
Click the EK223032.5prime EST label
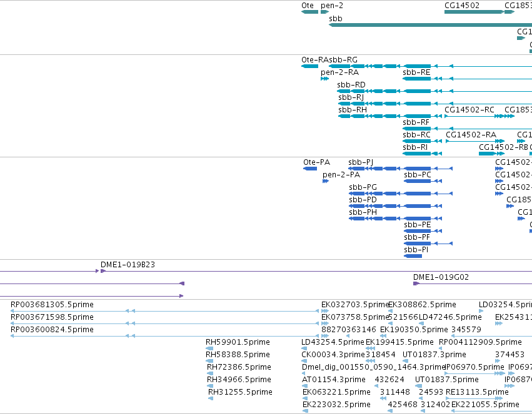pyautogui.click(x=336, y=405)
